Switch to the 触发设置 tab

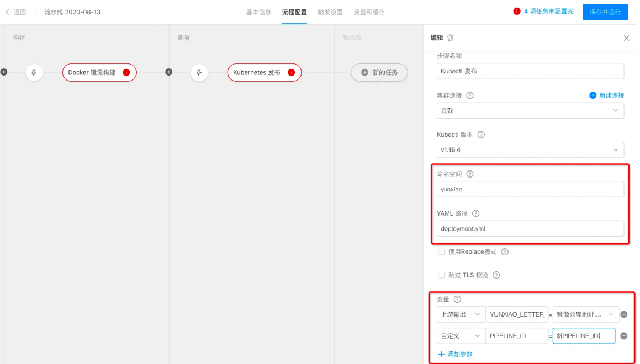[330, 12]
